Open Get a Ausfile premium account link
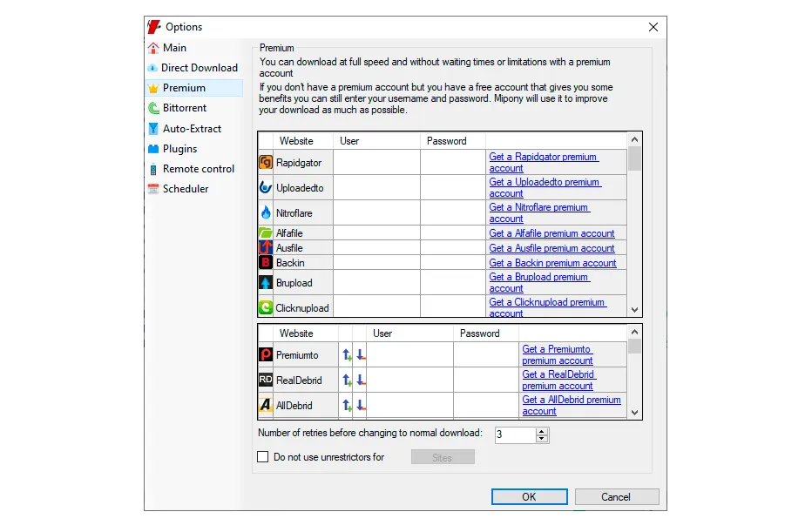This screenshot has height=532, width=812. [x=551, y=248]
